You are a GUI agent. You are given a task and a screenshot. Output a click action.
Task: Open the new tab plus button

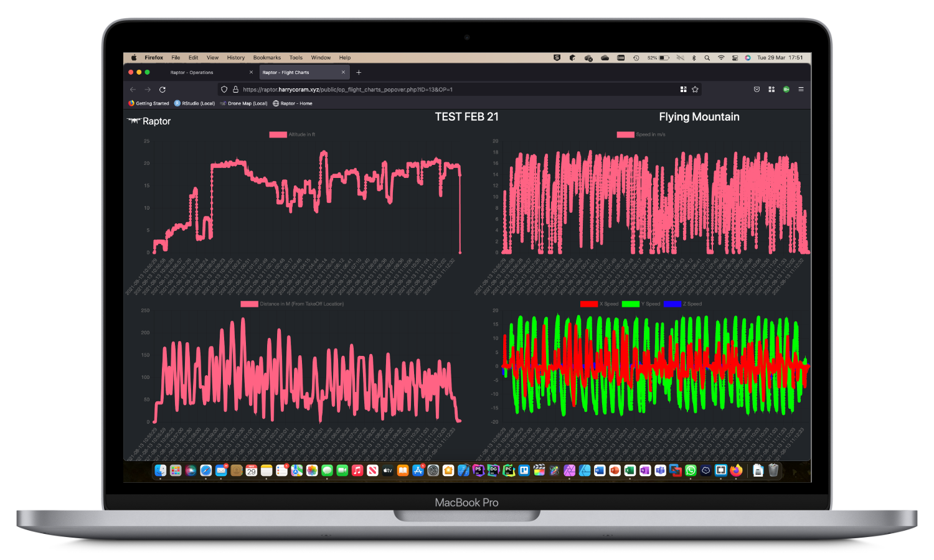tap(359, 73)
